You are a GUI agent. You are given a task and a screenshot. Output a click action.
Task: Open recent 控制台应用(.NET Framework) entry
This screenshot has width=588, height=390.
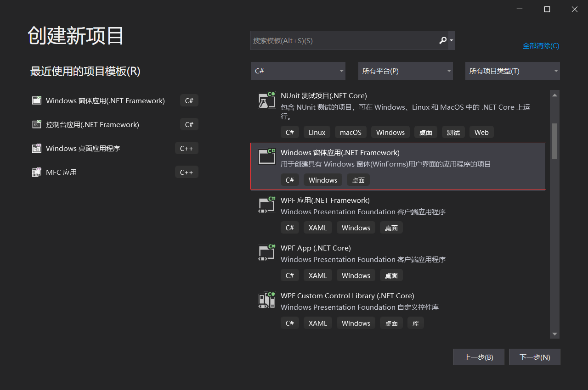(x=115, y=124)
